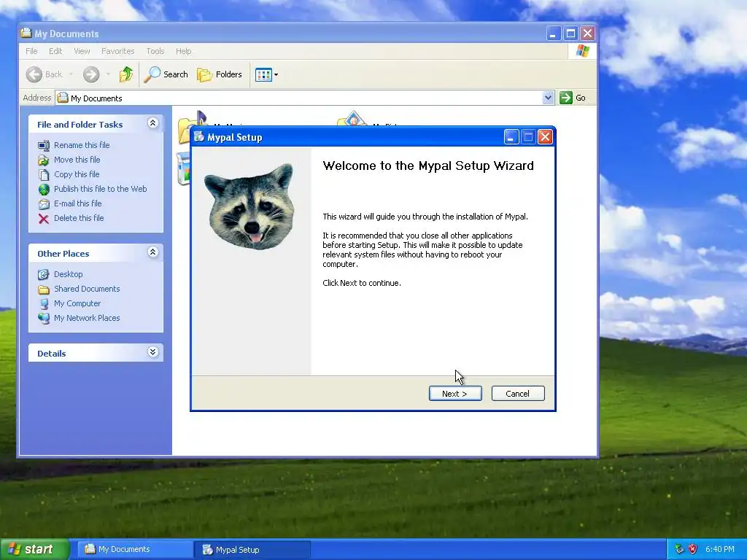
Task: Switch to Mypal Setup taskbar button
Action: pos(252,550)
